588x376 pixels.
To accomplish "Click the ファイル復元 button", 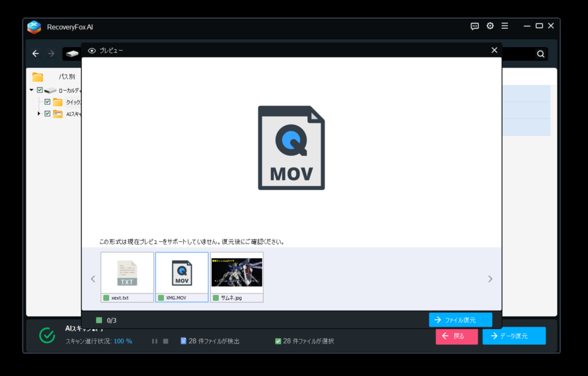I will pos(461,320).
